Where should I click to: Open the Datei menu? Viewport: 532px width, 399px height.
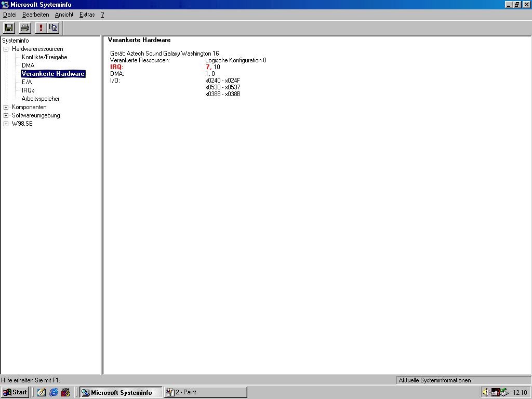click(x=10, y=15)
